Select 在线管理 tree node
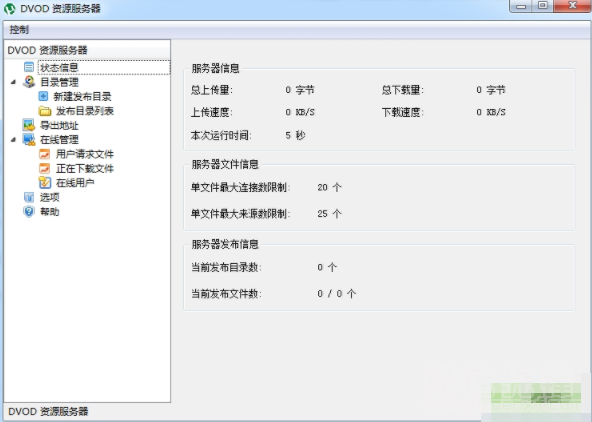The height and width of the screenshot is (422, 592). (59, 140)
